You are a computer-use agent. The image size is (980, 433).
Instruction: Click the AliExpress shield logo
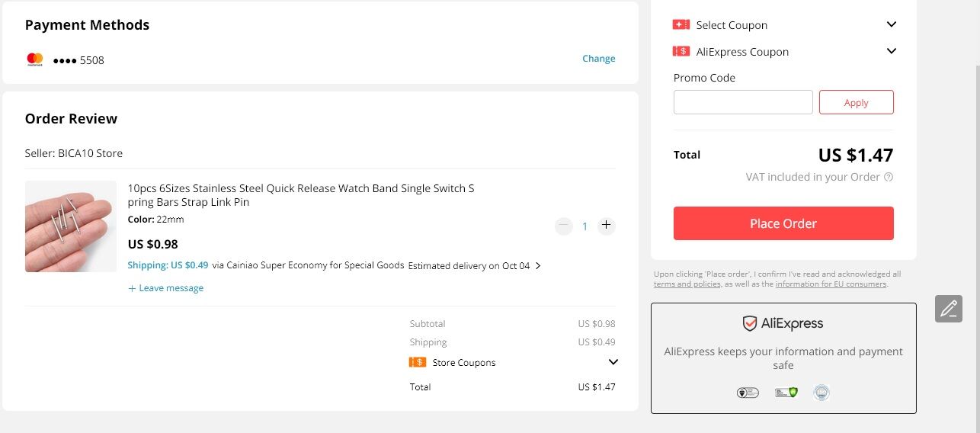750,323
